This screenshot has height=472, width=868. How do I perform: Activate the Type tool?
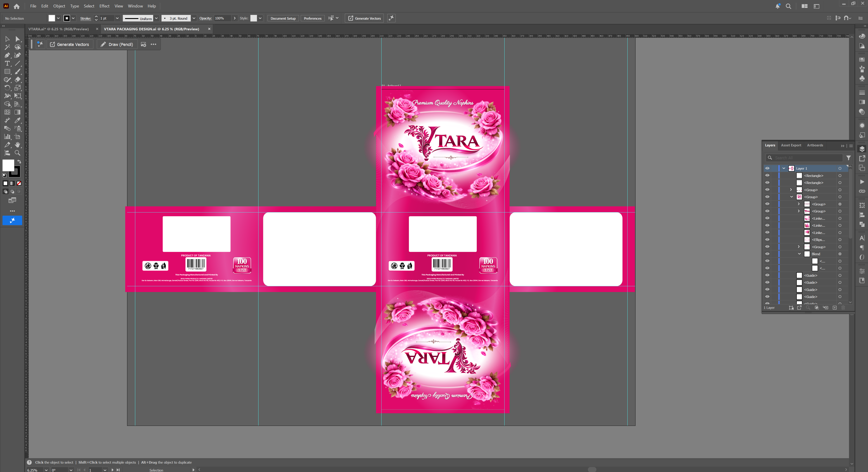(x=7, y=63)
